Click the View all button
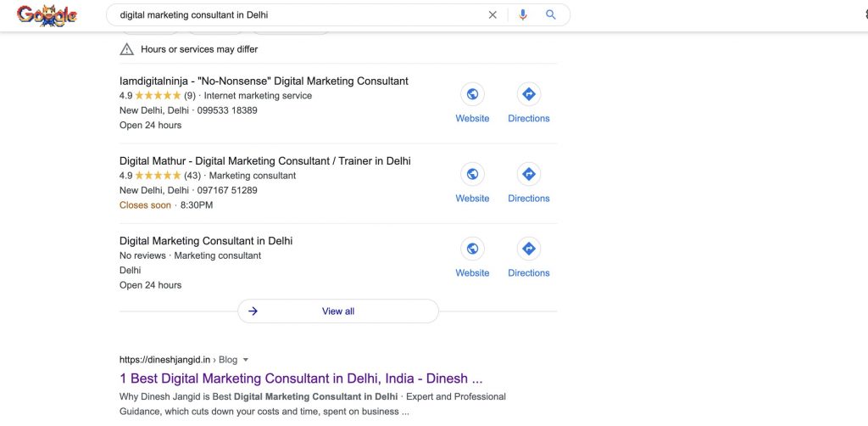The height and width of the screenshot is (426, 868). (x=338, y=311)
